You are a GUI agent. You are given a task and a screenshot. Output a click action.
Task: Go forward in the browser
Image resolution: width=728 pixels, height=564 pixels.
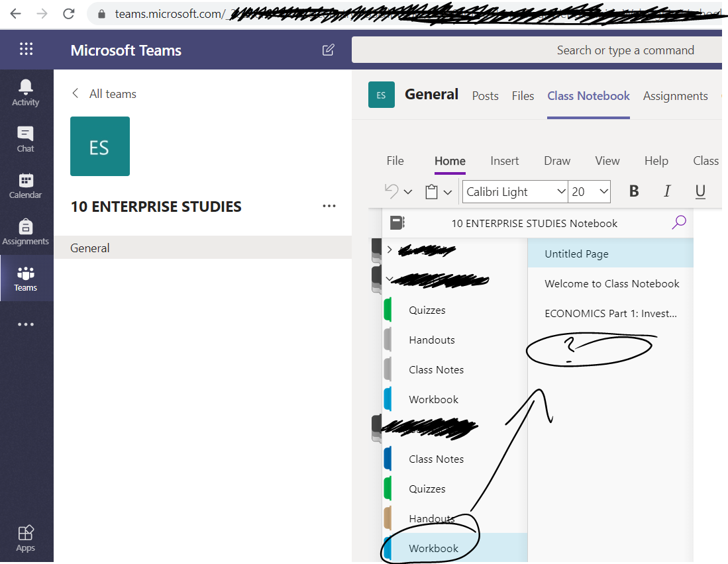[42, 14]
